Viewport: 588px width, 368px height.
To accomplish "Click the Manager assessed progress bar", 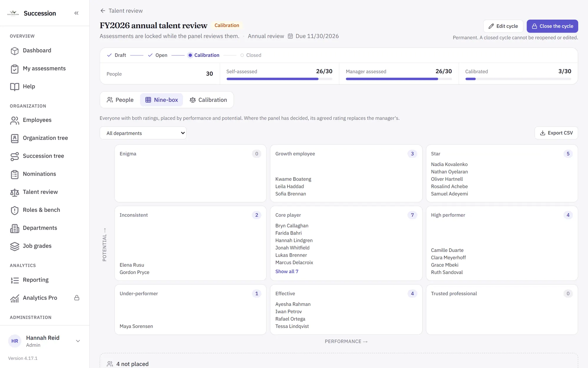I will [x=399, y=79].
